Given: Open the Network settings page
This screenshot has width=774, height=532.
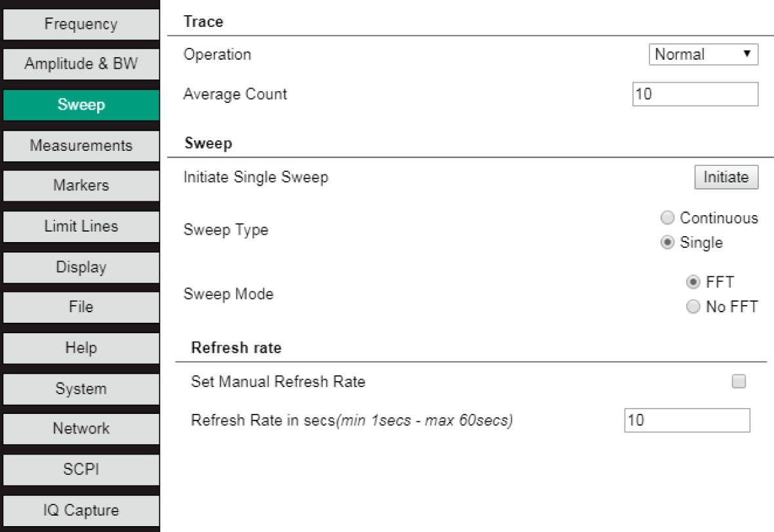Looking at the screenshot, I should 81,429.
